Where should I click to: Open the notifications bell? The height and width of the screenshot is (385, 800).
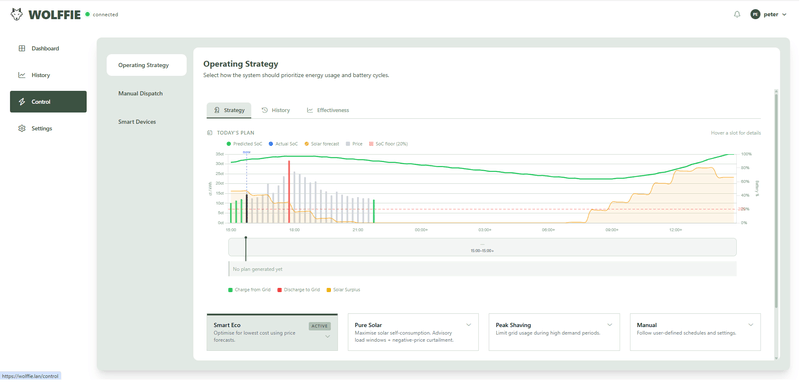click(737, 14)
